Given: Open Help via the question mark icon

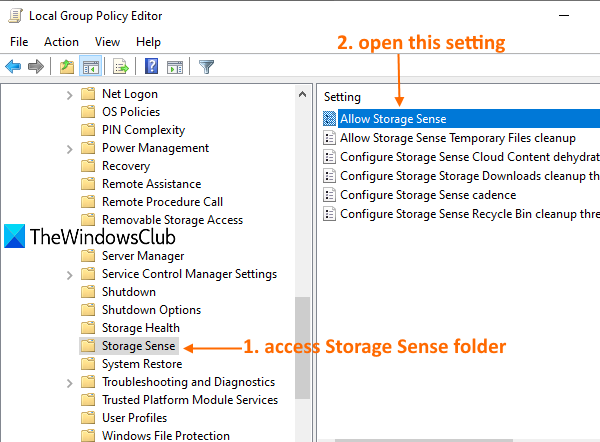Looking at the screenshot, I should (x=151, y=67).
